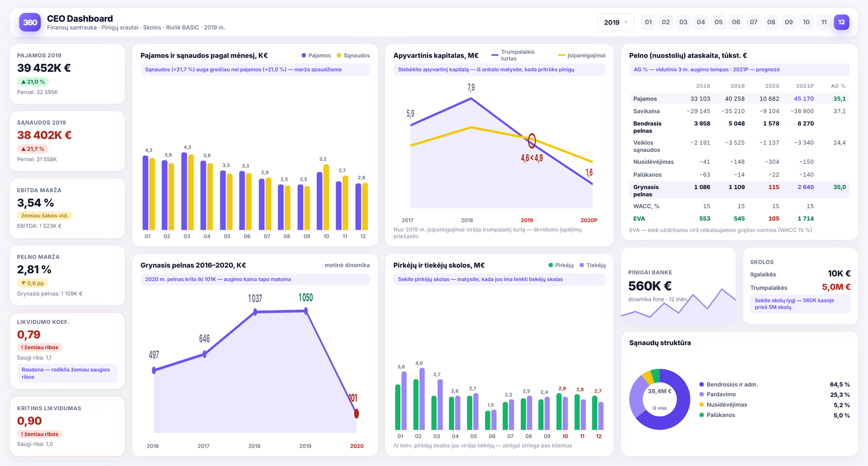This screenshot has height=466, width=868.
Task: Open the 2019 year dropdown
Action: (x=616, y=22)
